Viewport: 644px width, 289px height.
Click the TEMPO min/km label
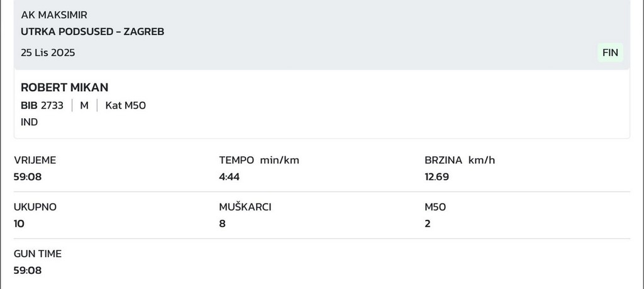tap(259, 160)
